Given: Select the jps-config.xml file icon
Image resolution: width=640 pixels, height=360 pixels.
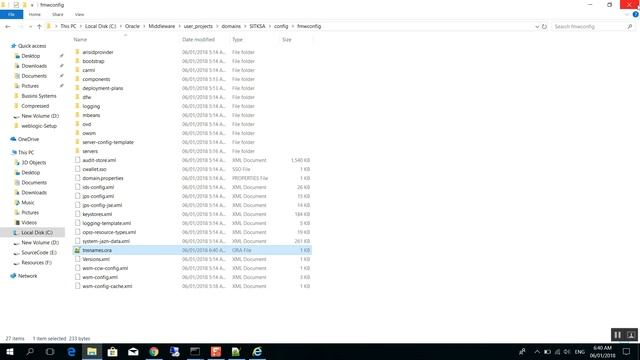Looking at the screenshot, I should tap(77, 196).
